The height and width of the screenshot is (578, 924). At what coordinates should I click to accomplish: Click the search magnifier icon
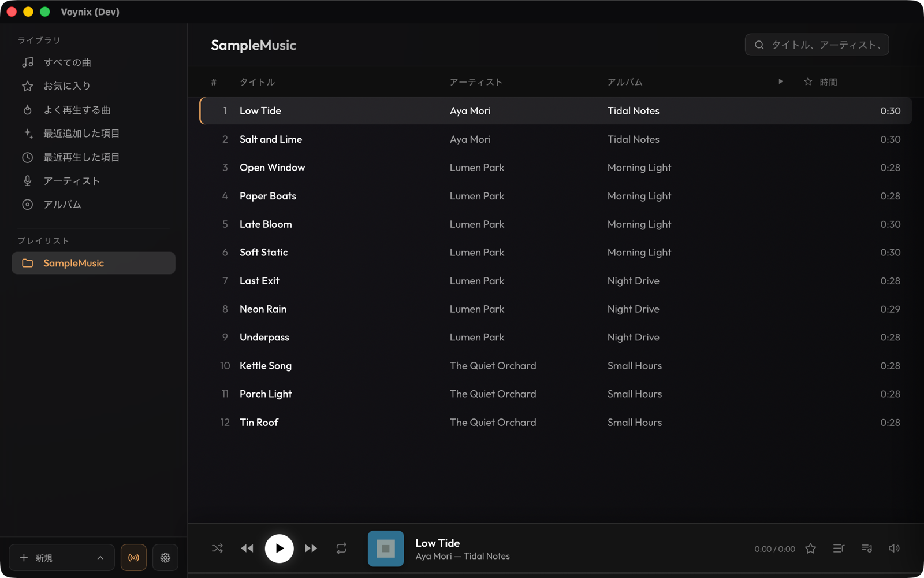759,45
